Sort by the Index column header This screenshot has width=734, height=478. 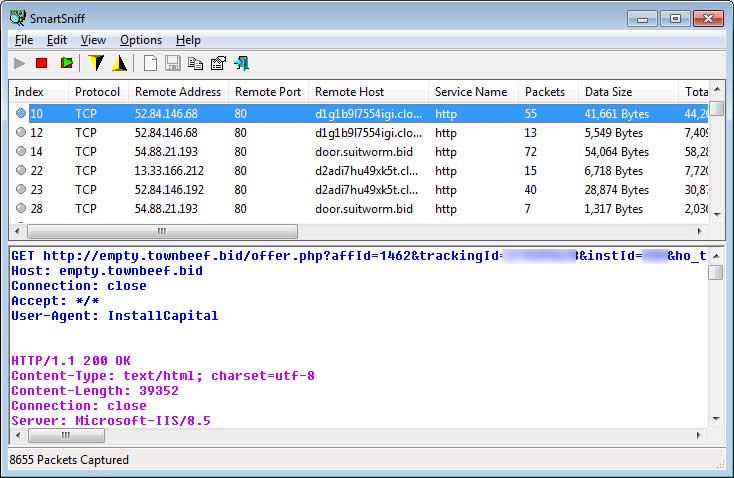39,92
